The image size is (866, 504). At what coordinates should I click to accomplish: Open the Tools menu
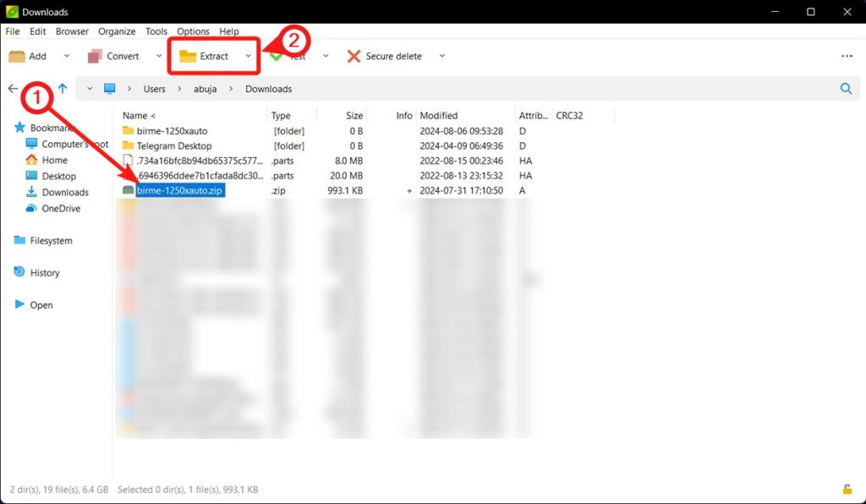tap(156, 31)
